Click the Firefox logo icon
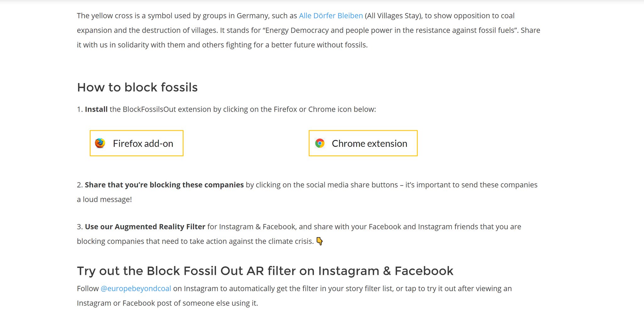The width and height of the screenshot is (644, 322). pyautogui.click(x=100, y=143)
